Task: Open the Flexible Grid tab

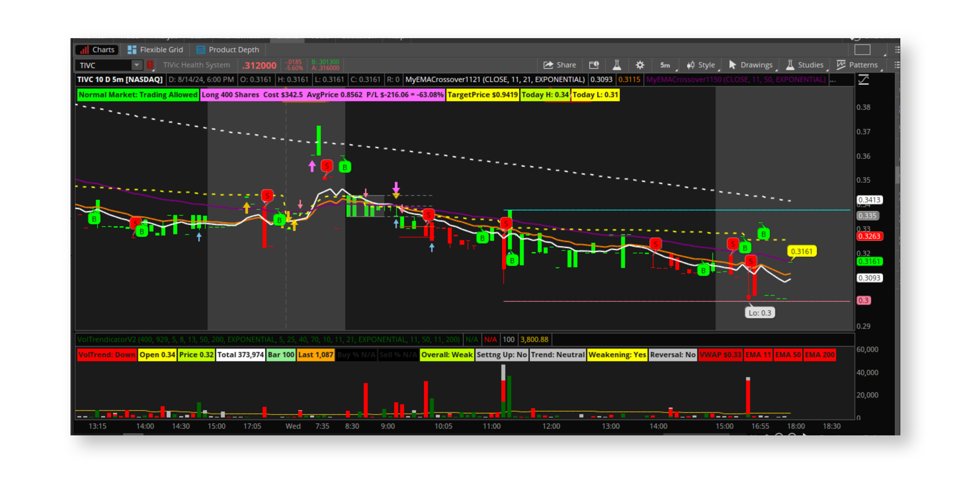Action: 155,50
